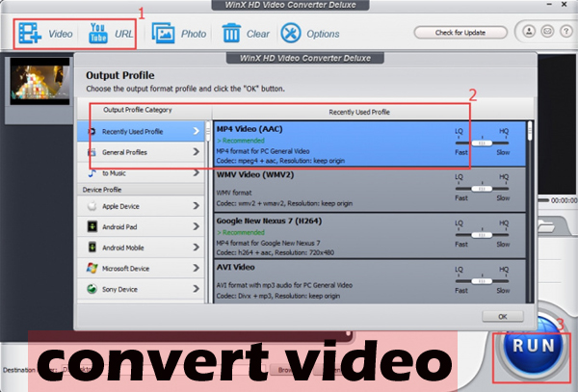
Task: Click the General Profiles icon
Action: coord(92,152)
